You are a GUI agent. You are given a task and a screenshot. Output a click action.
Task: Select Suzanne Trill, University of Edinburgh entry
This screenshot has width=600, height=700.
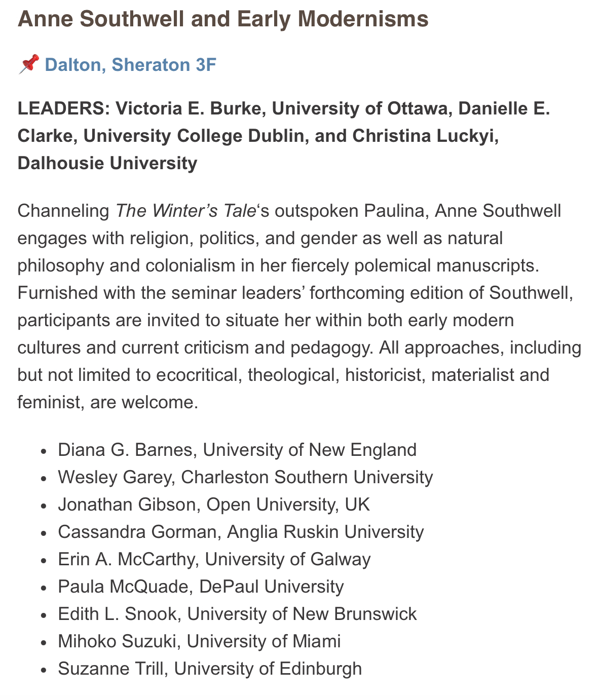pyautogui.click(x=210, y=669)
